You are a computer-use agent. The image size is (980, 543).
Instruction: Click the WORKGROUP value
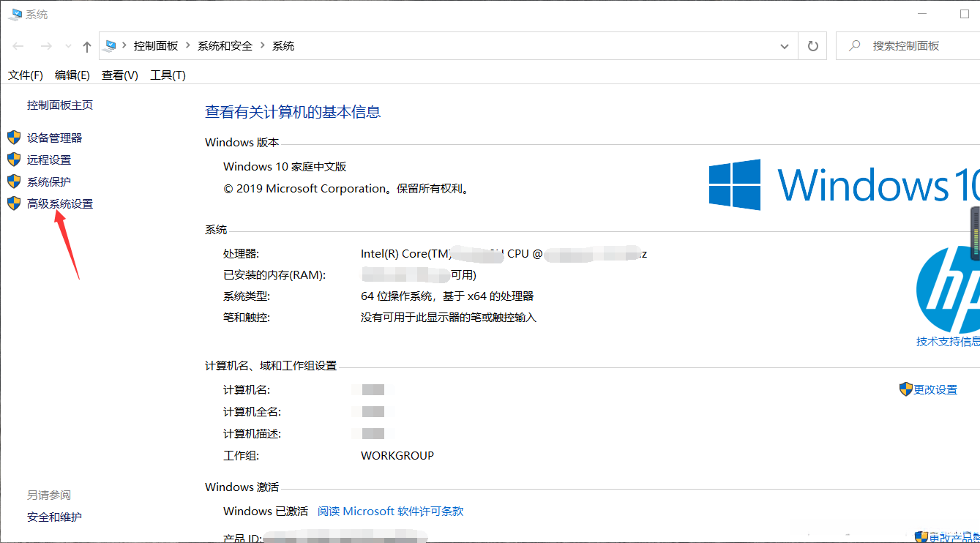point(397,455)
